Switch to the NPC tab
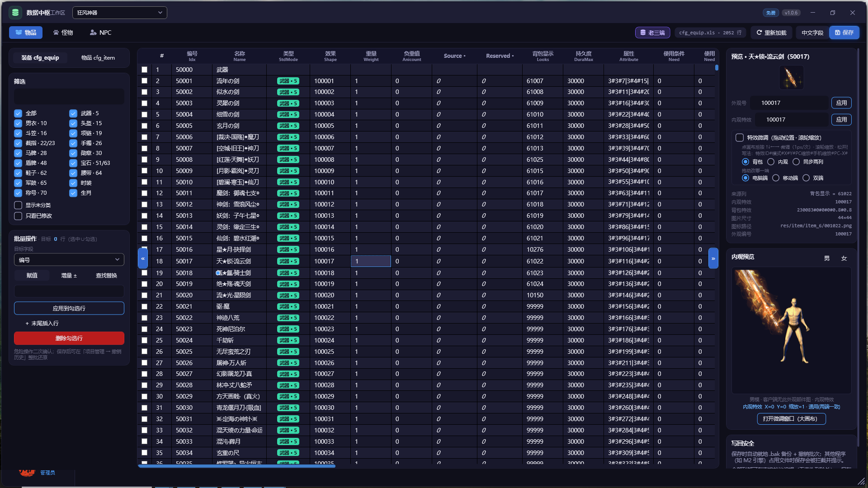This screenshot has height=488, width=868. click(100, 33)
